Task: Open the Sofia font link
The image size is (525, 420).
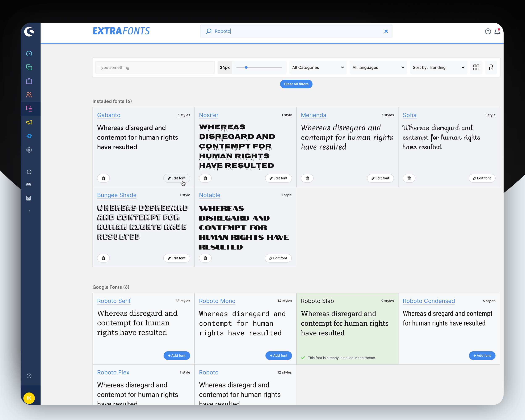Action: point(409,115)
